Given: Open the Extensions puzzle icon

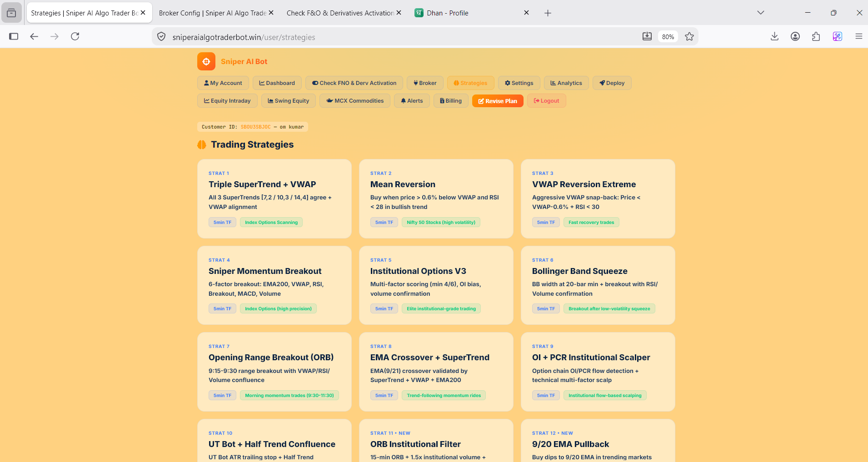Looking at the screenshot, I should pos(816,36).
